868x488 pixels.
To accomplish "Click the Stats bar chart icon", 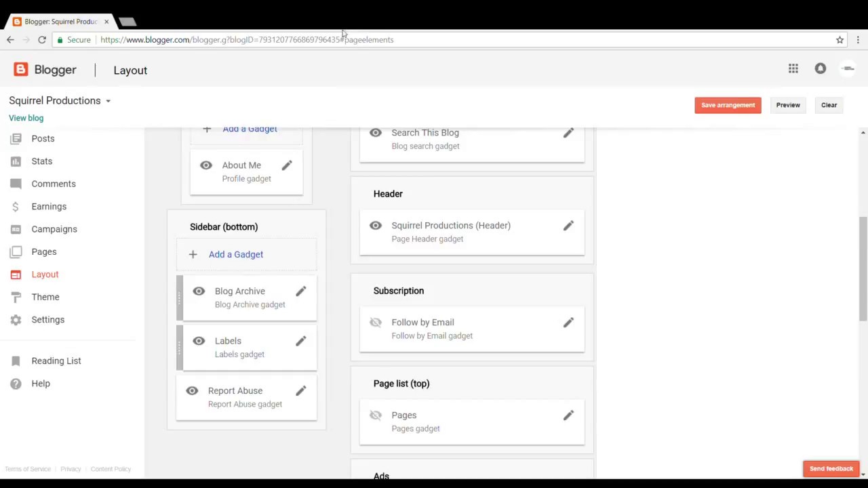I will click(16, 161).
